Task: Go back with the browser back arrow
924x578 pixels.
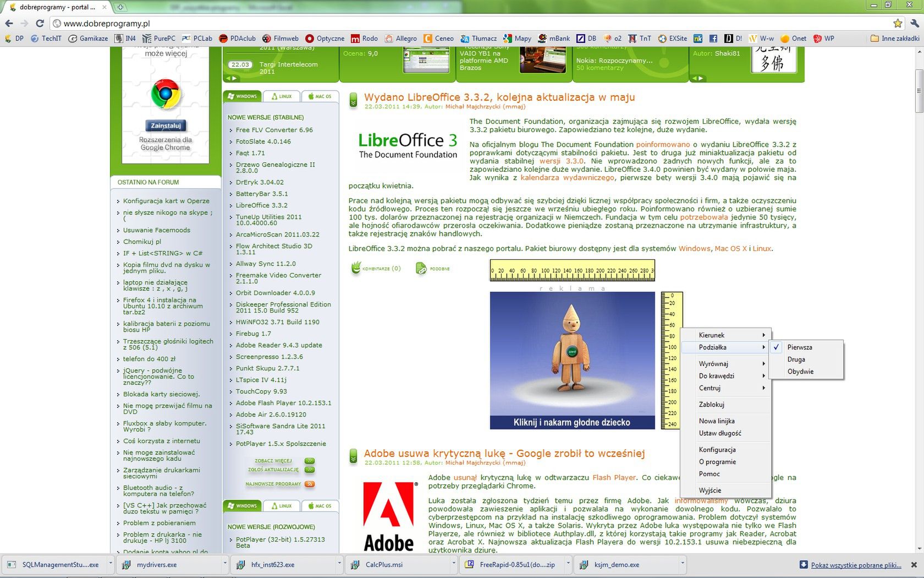Action: (9, 23)
